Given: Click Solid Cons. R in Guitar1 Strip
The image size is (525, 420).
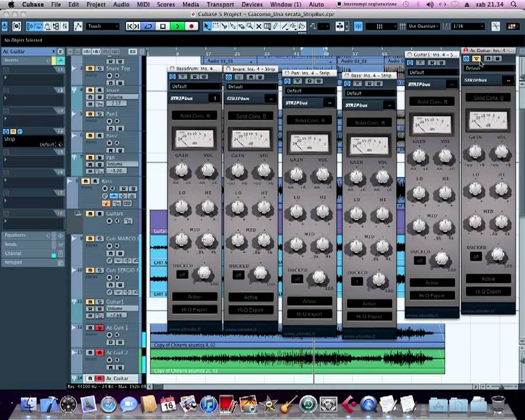Looking at the screenshot, I should (x=432, y=101).
